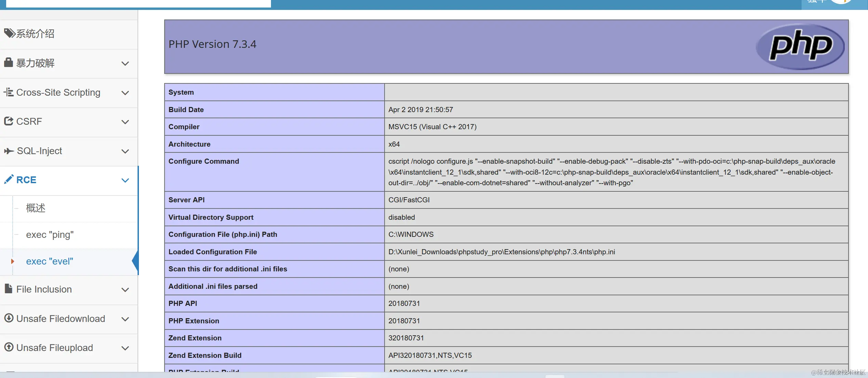Click the Cross-Site Scripting indent icon
Screen dimensions: 868x378
(9, 92)
